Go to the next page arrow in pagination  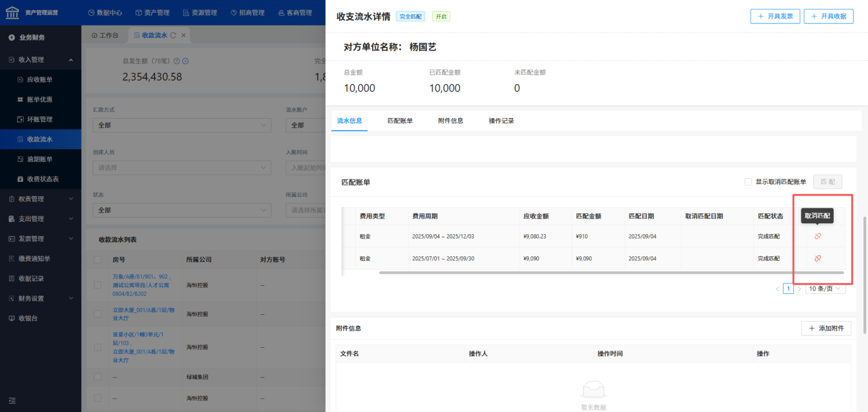coord(799,289)
